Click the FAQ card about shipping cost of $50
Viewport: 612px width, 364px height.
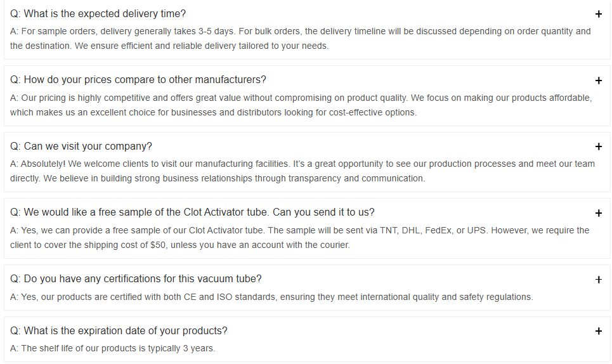(x=307, y=228)
